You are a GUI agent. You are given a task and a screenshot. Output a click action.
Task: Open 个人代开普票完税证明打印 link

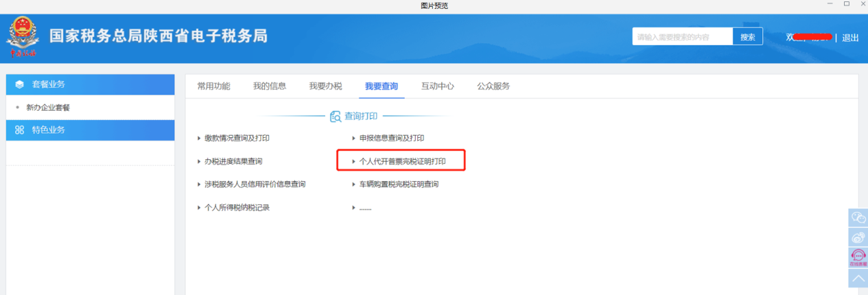402,161
